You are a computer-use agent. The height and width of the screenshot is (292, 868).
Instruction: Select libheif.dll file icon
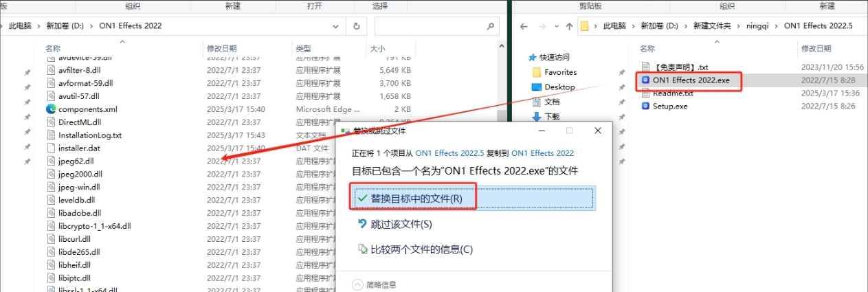point(51,265)
